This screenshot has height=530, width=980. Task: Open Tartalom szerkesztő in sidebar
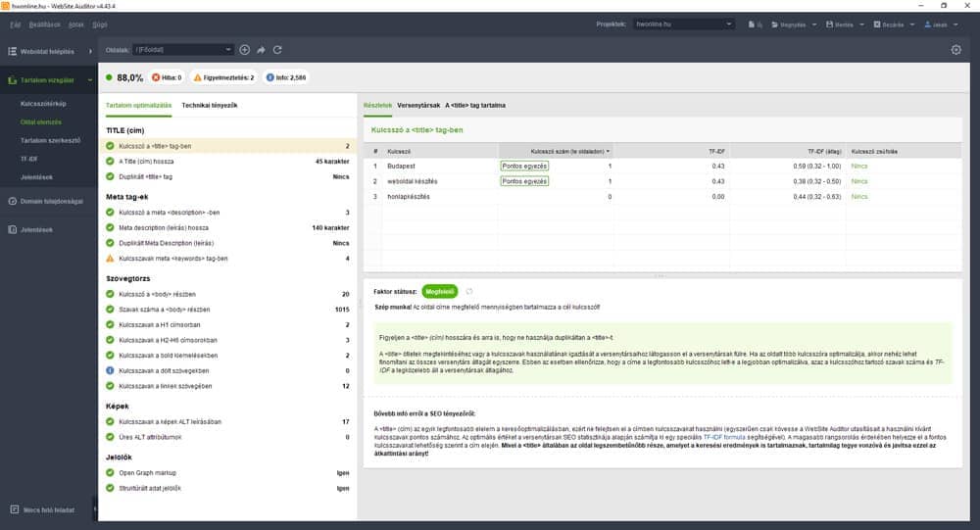point(50,141)
